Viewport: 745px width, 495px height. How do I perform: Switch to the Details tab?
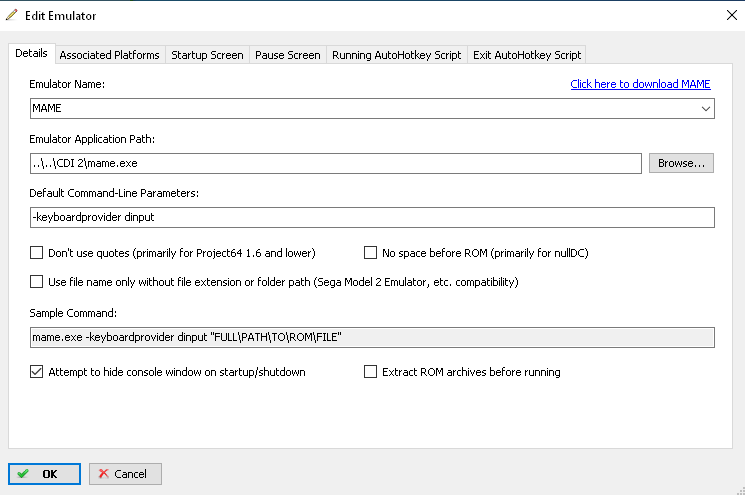click(x=31, y=53)
